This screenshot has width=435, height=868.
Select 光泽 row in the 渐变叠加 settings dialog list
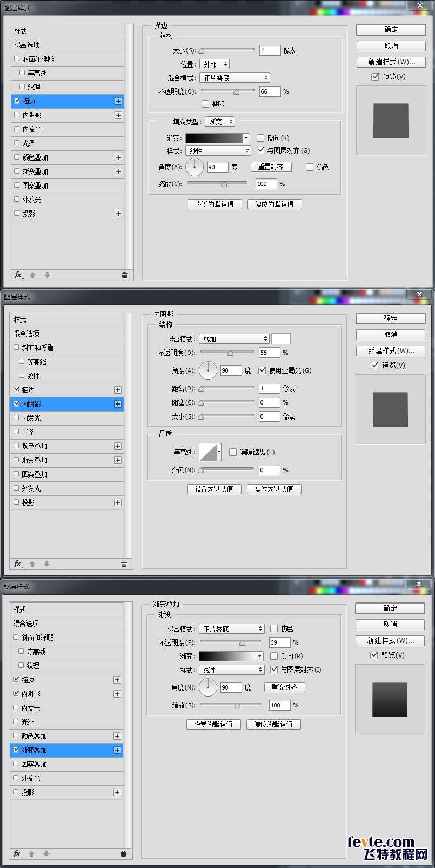(x=66, y=722)
